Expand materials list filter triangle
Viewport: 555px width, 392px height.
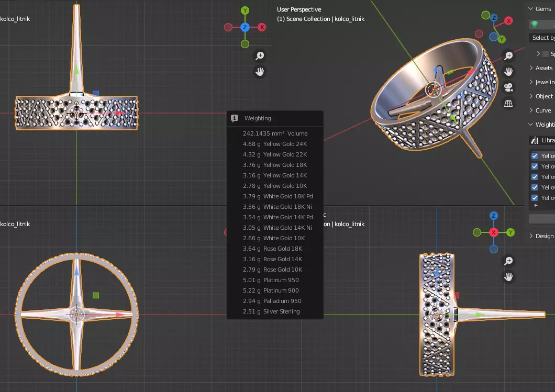pyautogui.click(x=536, y=205)
